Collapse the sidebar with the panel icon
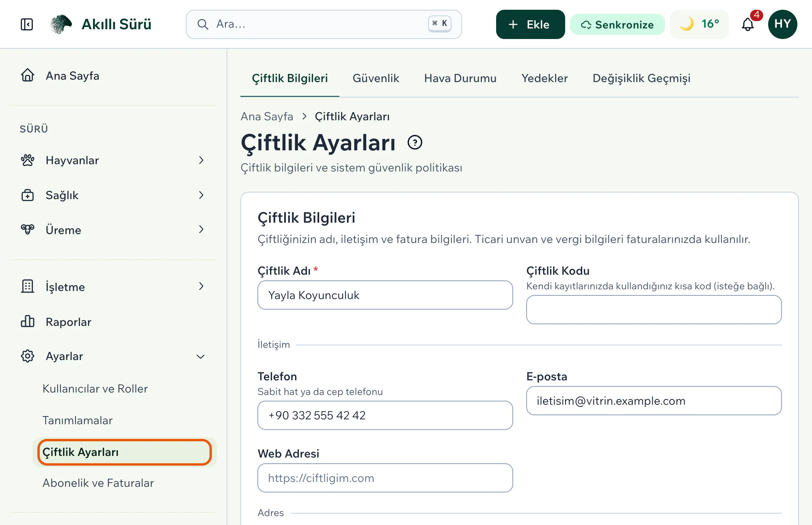812x525 pixels. pos(27,24)
